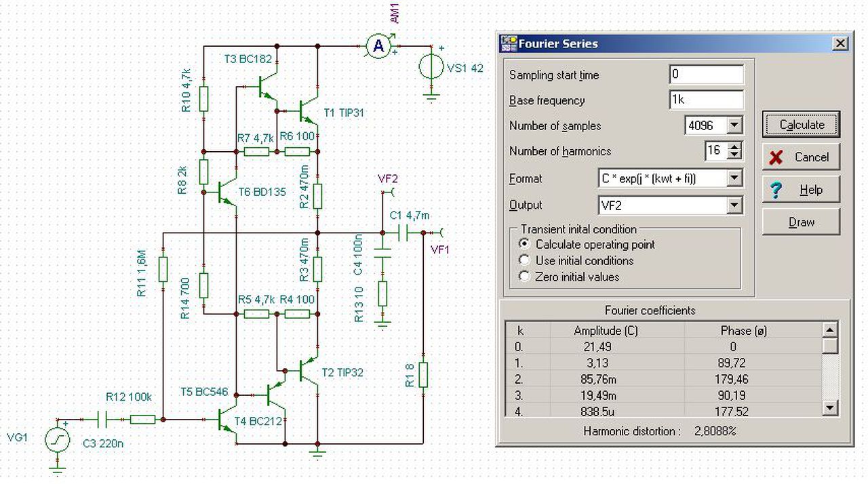
Task: Select capacitor C1 4,7m
Action: pos(403,233)
